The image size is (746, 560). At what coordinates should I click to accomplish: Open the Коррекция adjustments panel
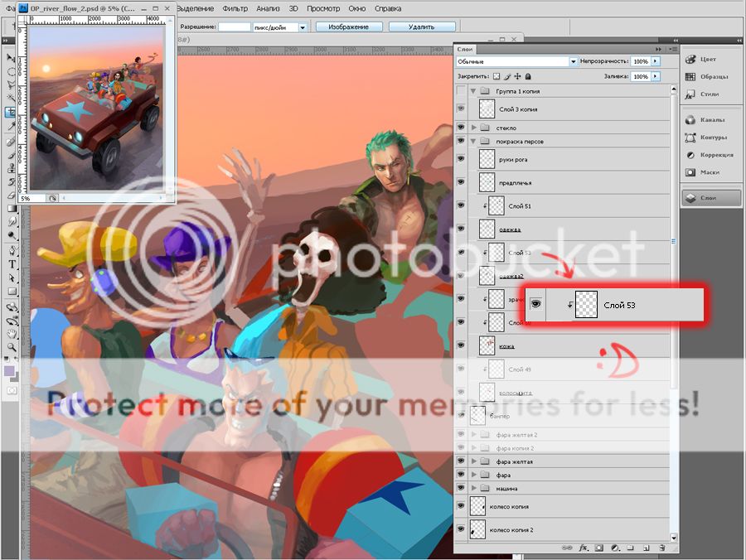[711, 155]
